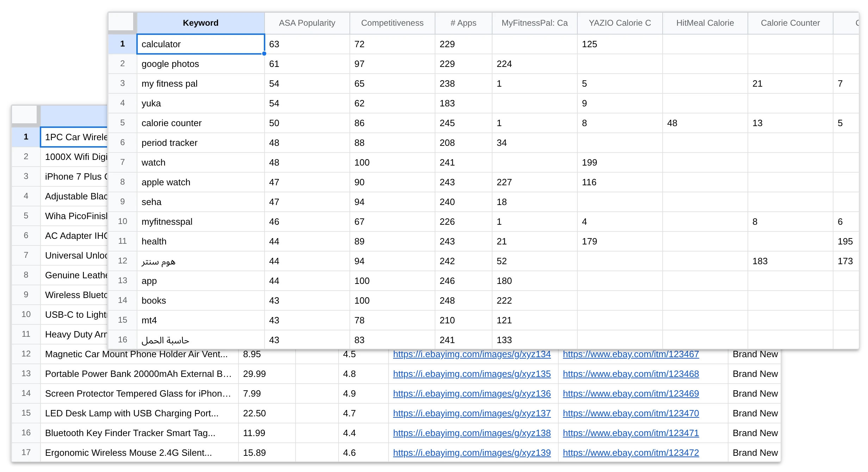The height and width of the screenshot is (472, 868).
Task: Click 'Bluetooth Key Finder Tracker' cell
Action: tap(139, 433)
